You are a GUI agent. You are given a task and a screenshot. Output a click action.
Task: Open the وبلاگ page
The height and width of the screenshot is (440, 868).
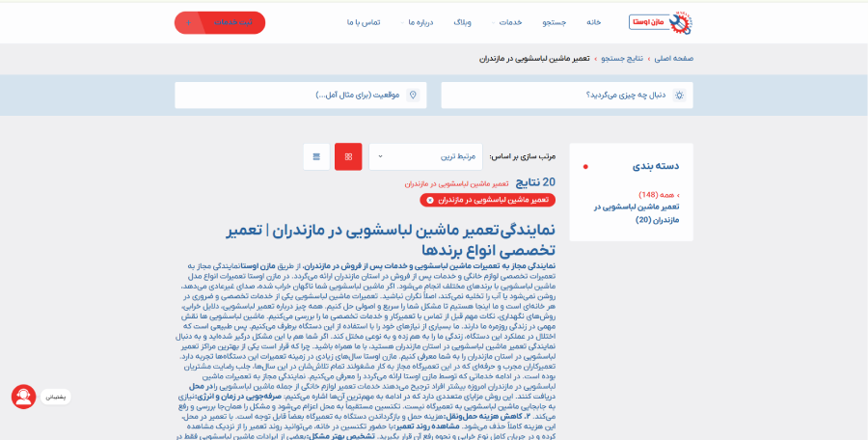(x=463, y=23)
